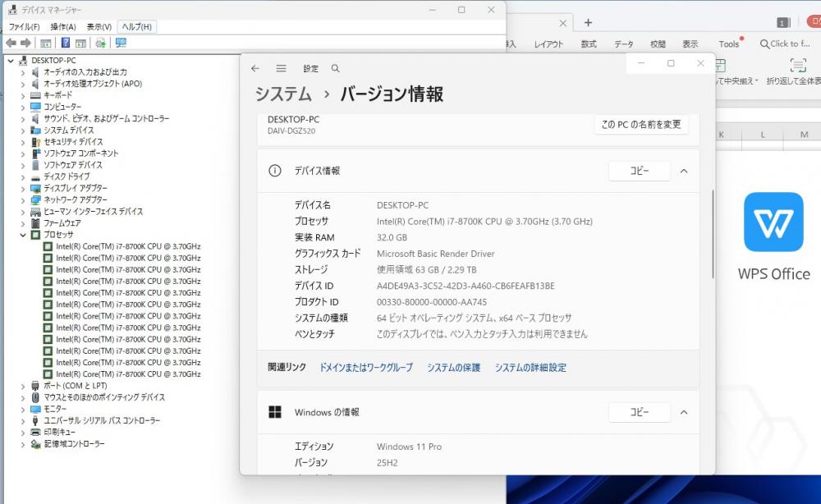Click コピー button for Windows の情報
This screenshot has height=504, width=821.
[640, 412]
